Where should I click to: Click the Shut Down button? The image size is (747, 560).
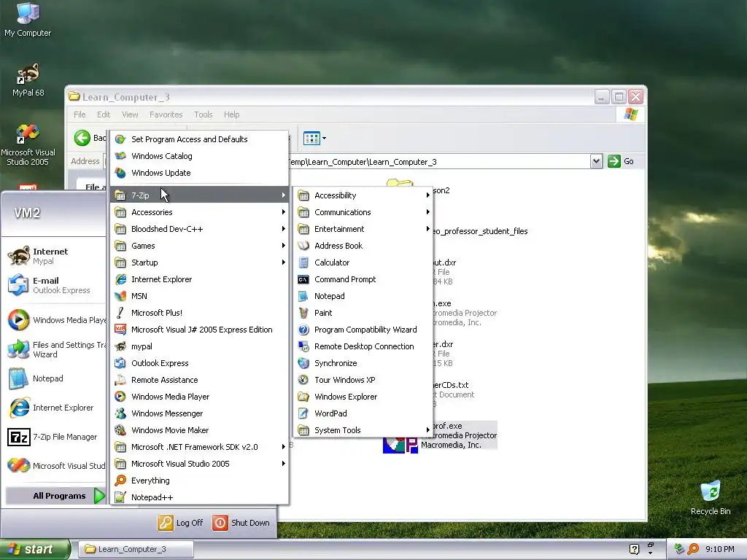pos(241,523)
